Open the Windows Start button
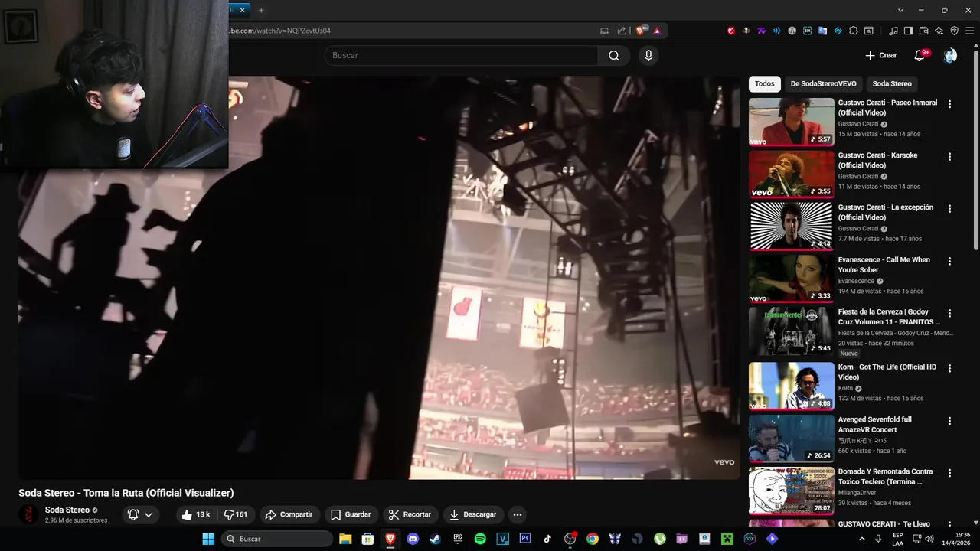This screenshot has width=980, height=551. (208, 539)
